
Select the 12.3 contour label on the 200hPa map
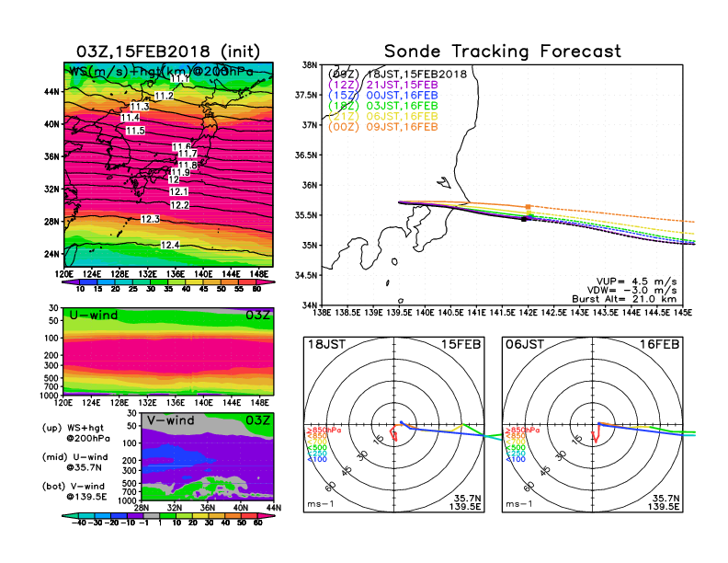(x=150, y=219)
